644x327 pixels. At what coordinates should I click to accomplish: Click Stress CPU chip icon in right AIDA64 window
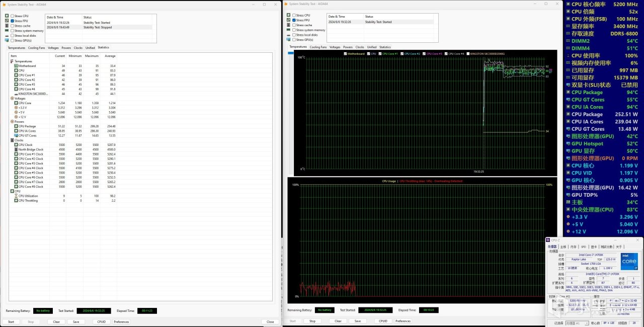pyautogui.click(x=289, y=16)
